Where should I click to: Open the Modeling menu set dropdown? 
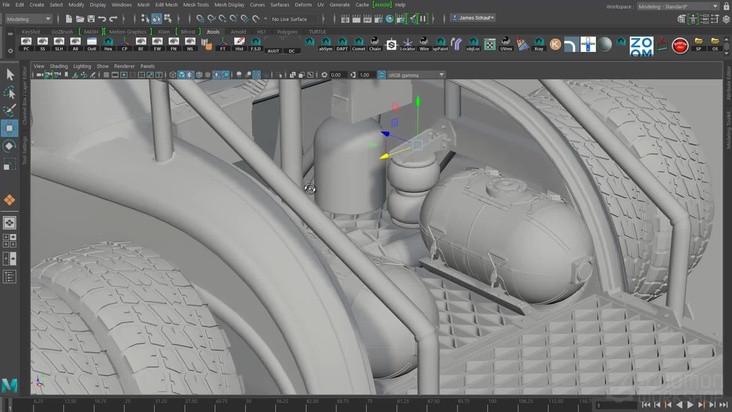pyautogui.click(x=28, y=19)
